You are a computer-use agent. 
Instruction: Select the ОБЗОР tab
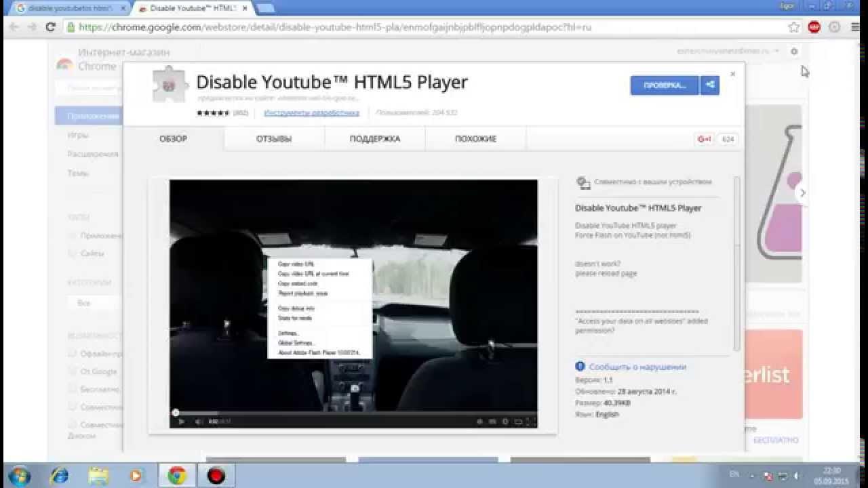(174, 139)
